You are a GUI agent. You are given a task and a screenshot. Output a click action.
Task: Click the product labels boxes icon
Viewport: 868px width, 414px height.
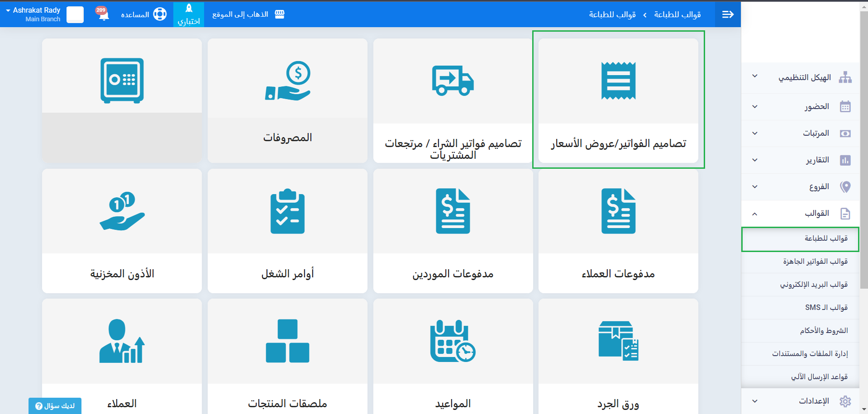click(287, 341)
